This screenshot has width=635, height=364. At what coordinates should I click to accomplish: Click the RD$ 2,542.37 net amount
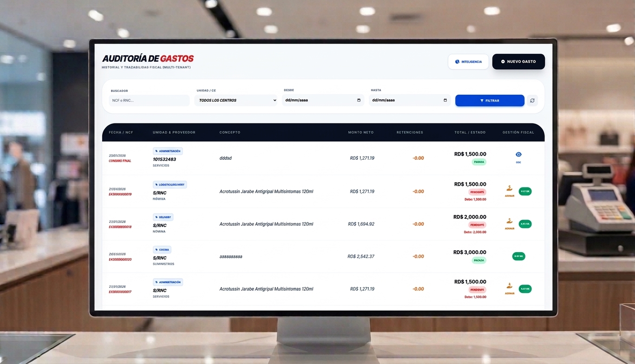[361, 257]
